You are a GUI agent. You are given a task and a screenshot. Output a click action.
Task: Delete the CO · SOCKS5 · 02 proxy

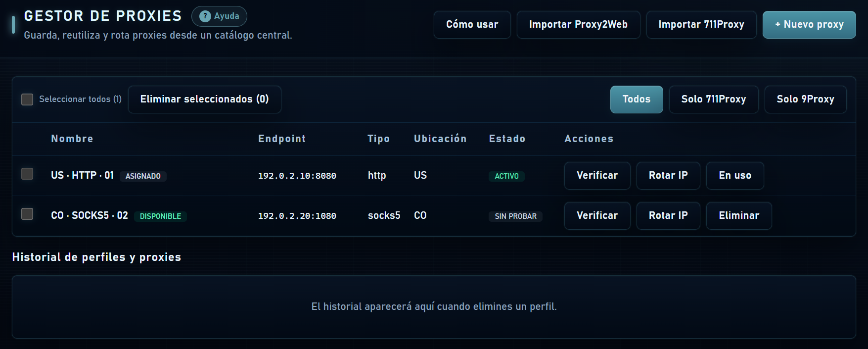pyautogui.click(x=739, y=216)
